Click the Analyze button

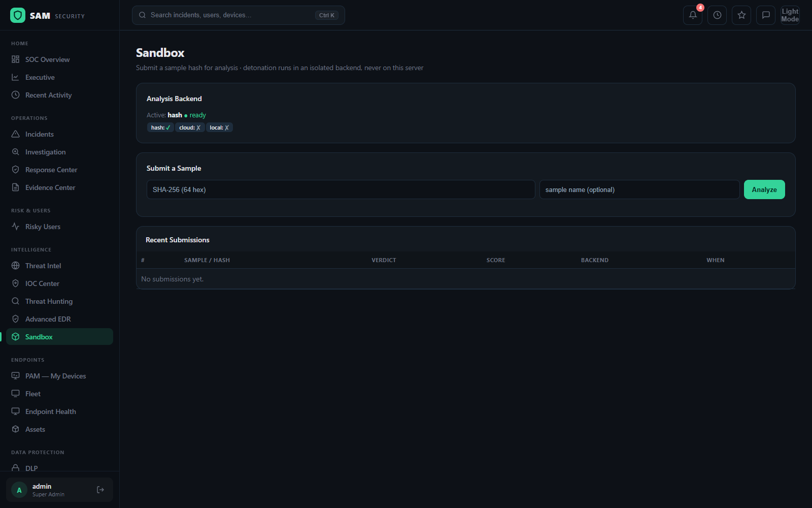click(764, 189)
